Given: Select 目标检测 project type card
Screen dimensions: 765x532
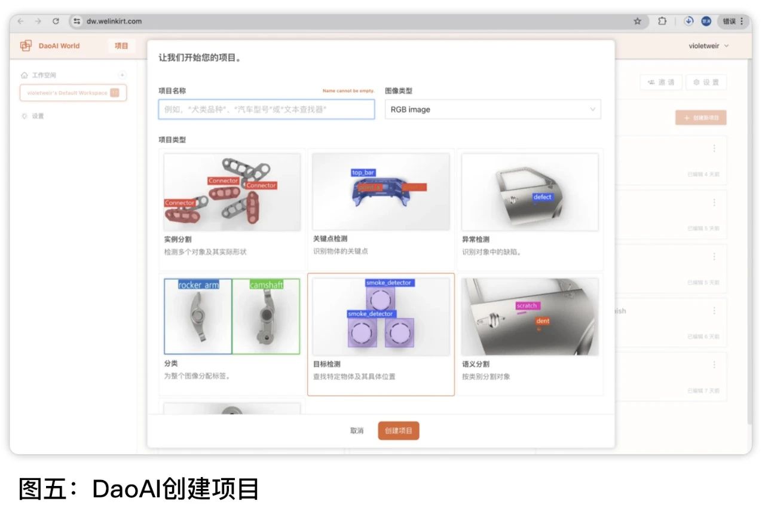Looking at the screenshot, I should click(x=381, y=335).
